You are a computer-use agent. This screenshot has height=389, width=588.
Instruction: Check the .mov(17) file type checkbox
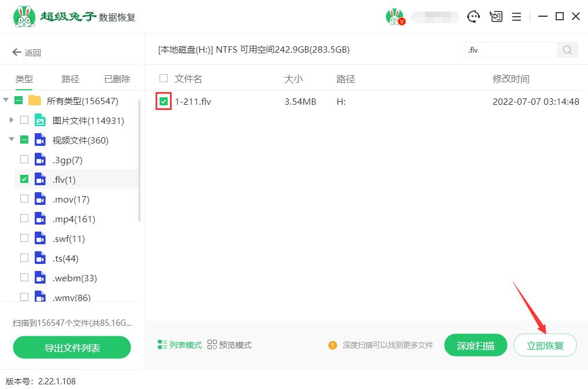[24, 199]
